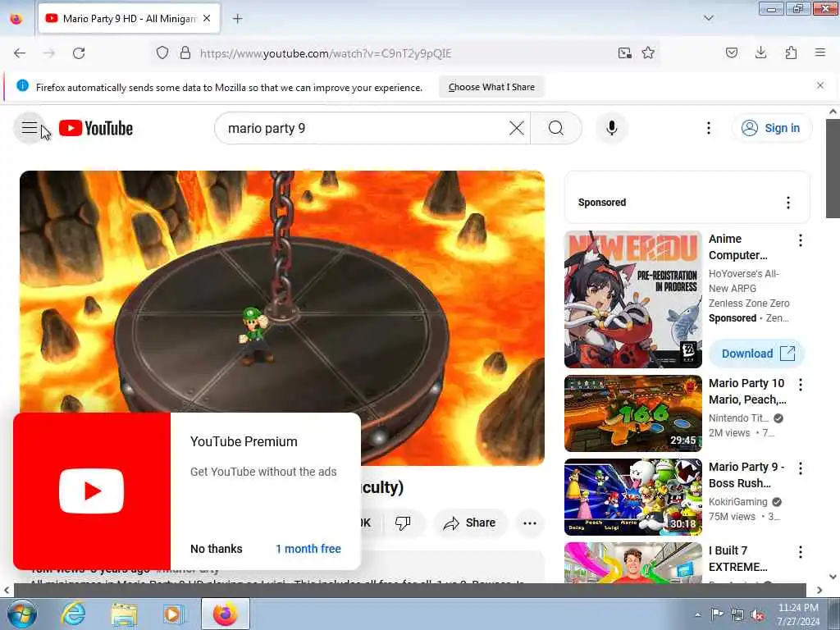Viewport: 840px width, 630px height.
Task: Open options for Boss Rush video
Action: click(x=801, y=468)
